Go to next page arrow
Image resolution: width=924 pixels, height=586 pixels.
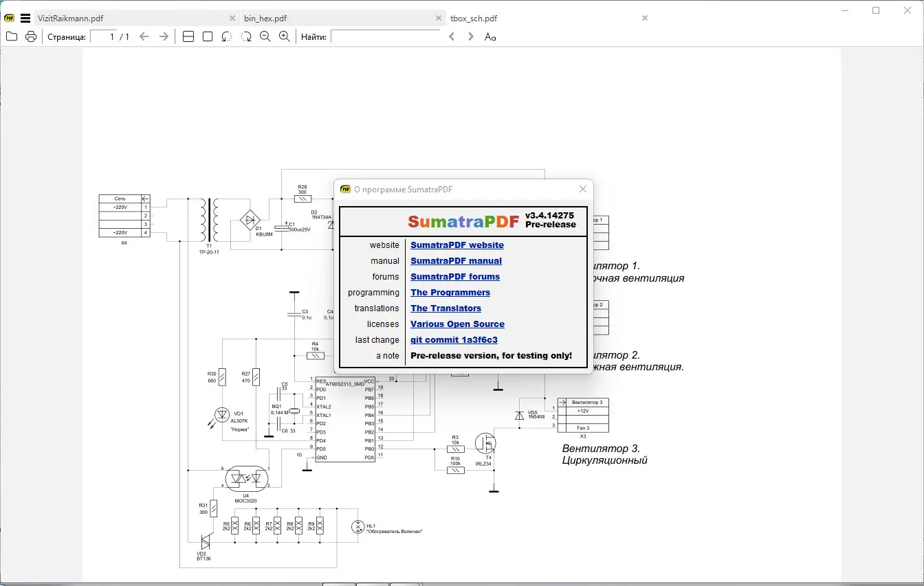pyautogui.click(x=164, y=36)
